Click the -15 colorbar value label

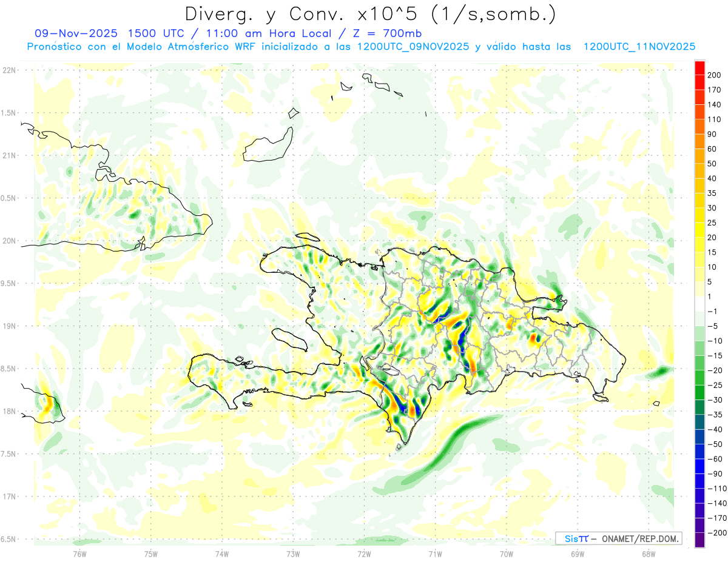[714, 355]
